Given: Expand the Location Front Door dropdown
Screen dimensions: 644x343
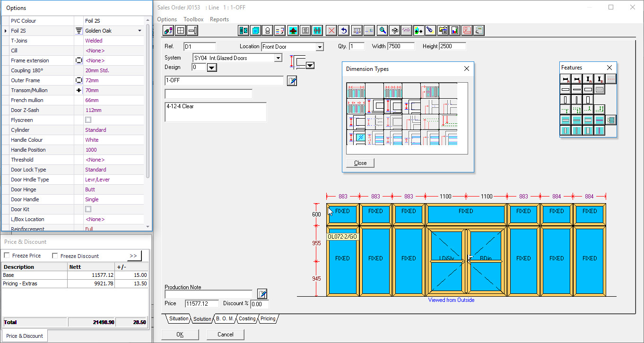Looking at the screenshot, I should [x=320, y=47].
